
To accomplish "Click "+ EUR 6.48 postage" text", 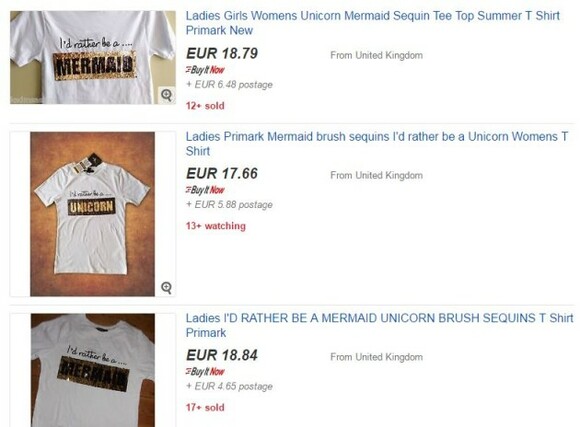I will click(229, 85).
